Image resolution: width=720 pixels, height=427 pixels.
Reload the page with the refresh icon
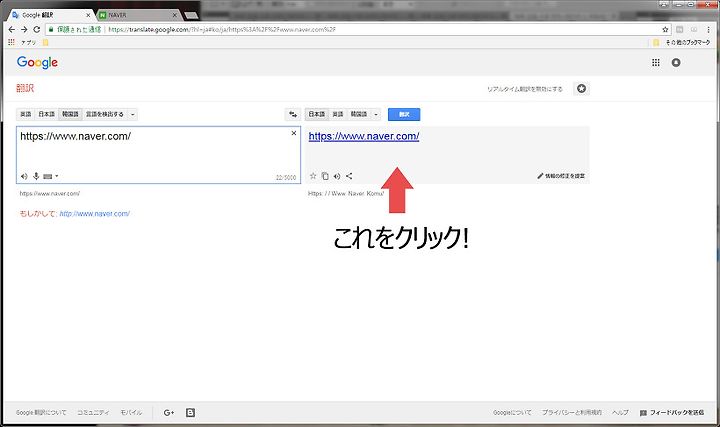pyautogui.click(x=37, y=29)
